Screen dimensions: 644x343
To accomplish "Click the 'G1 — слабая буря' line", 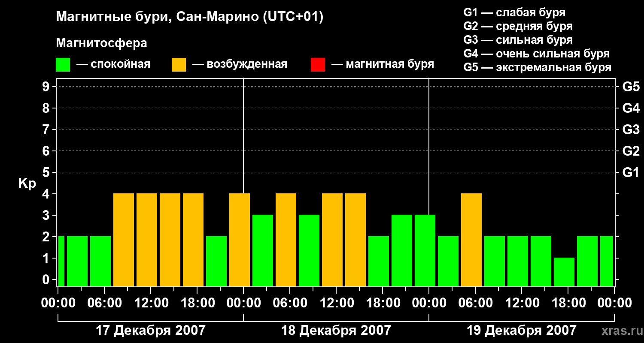I will (x=514, y=12).
